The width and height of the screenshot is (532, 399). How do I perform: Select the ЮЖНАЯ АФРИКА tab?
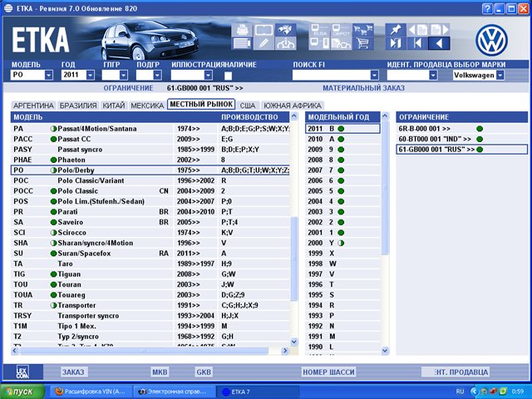(292, 106)
